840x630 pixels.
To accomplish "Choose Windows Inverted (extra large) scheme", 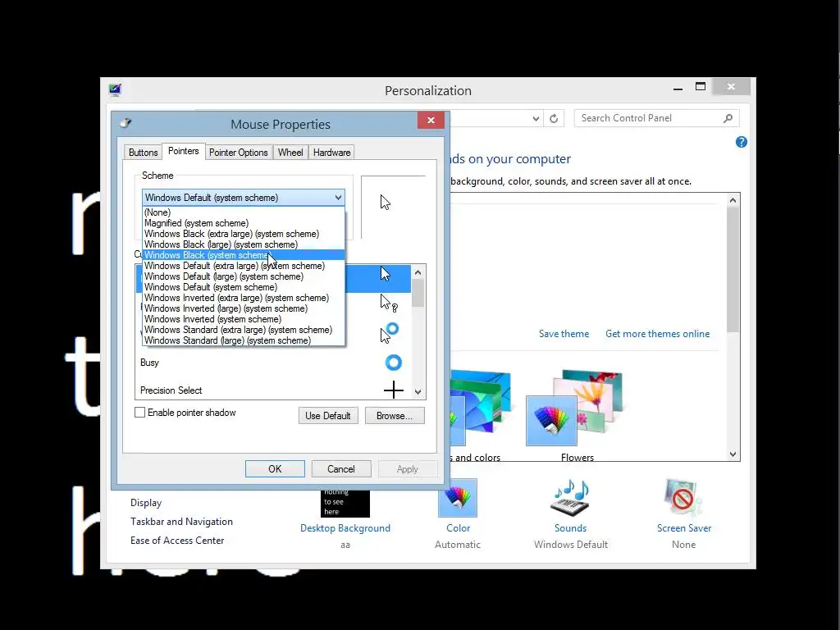I will 244,298.
